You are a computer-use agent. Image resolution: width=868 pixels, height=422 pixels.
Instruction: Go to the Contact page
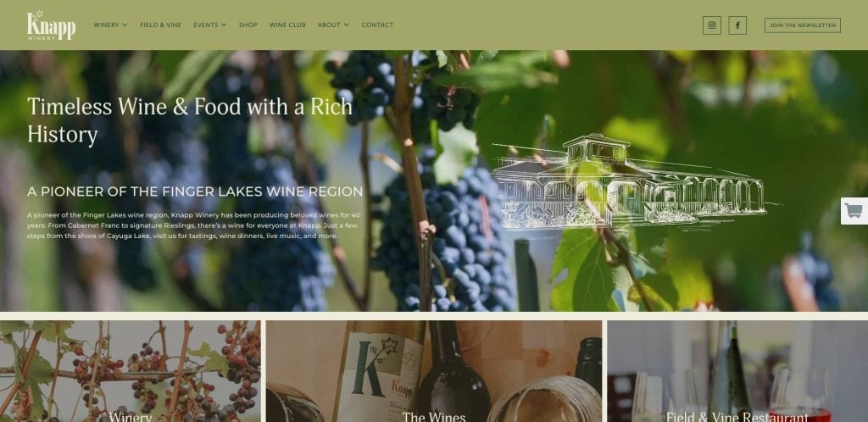(x=377, y=25)
